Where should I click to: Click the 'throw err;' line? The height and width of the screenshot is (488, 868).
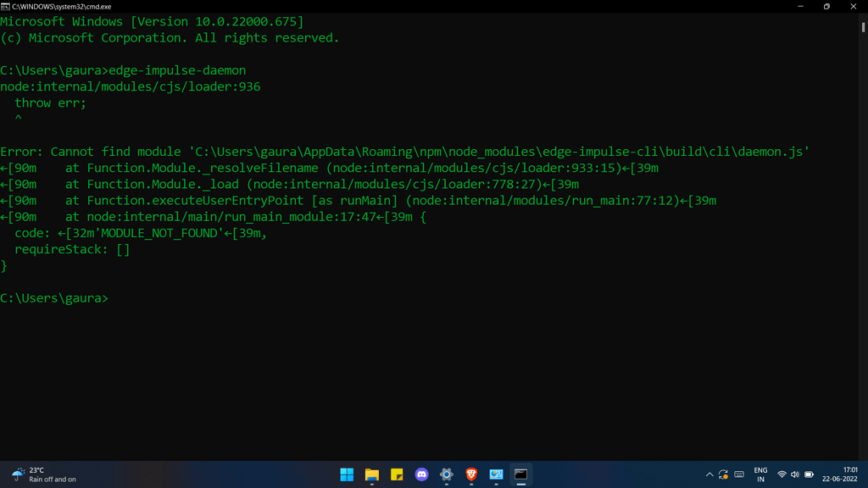click(x=50, y=103)
